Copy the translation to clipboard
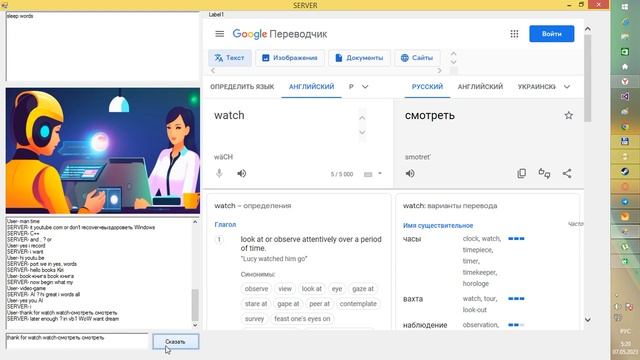Screen dimensions: 640x360 click(x=521, y=173)
